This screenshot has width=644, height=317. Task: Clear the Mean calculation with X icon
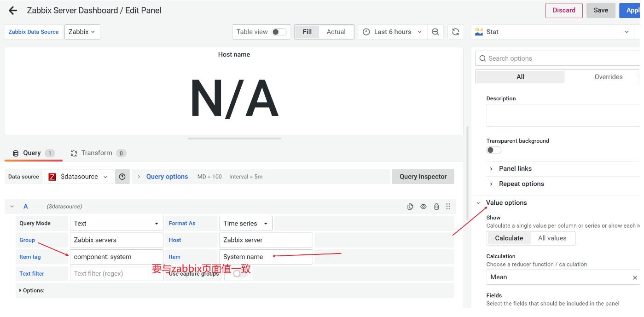pos(635,277)
